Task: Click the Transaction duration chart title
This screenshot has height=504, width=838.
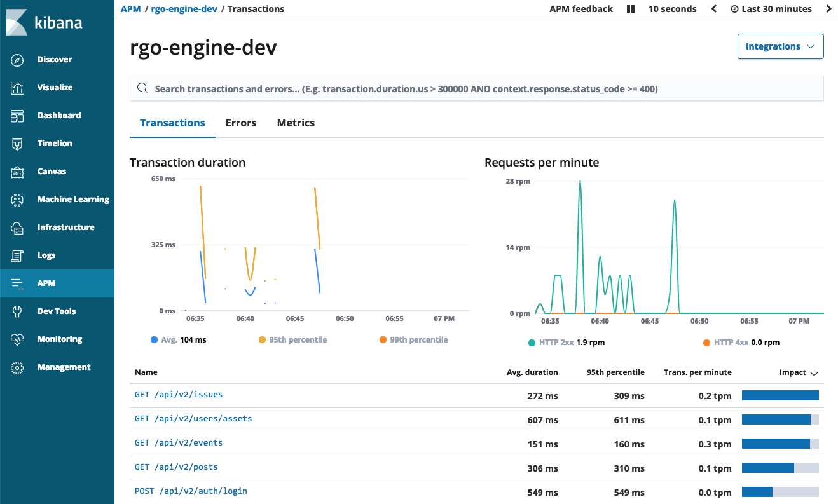Action: click(188, 162)
